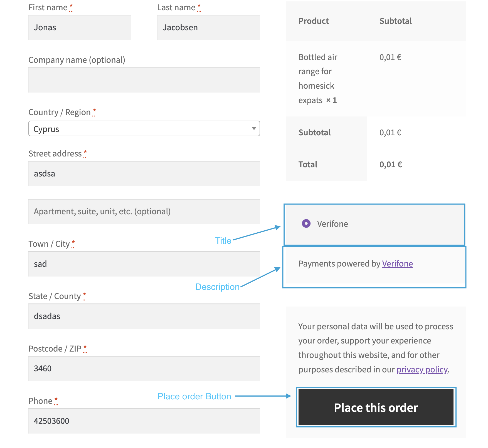Click the Street address field containing asdsa

coord(144,173)
